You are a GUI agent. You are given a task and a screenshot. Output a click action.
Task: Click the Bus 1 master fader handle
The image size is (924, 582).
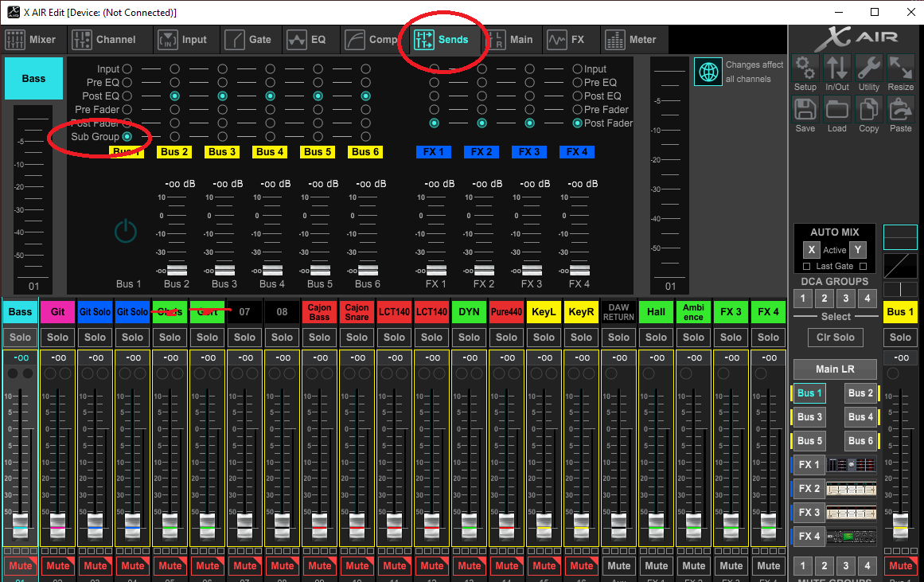(900, 525)
